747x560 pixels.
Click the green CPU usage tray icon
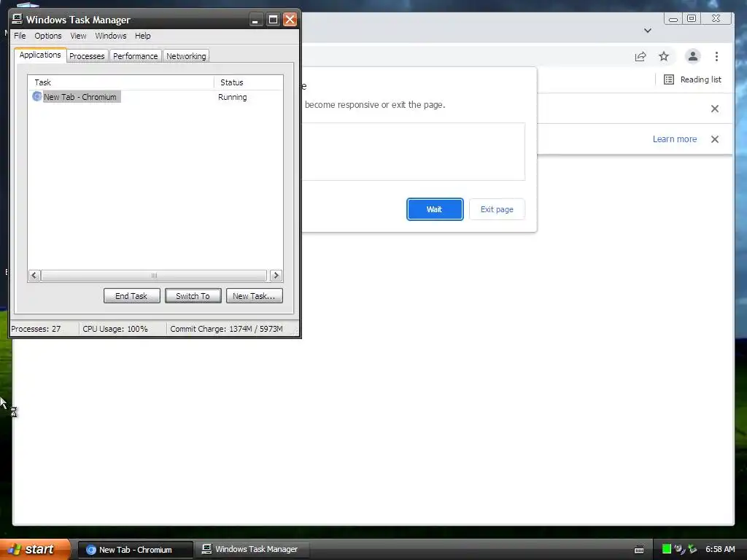[667, 549]
